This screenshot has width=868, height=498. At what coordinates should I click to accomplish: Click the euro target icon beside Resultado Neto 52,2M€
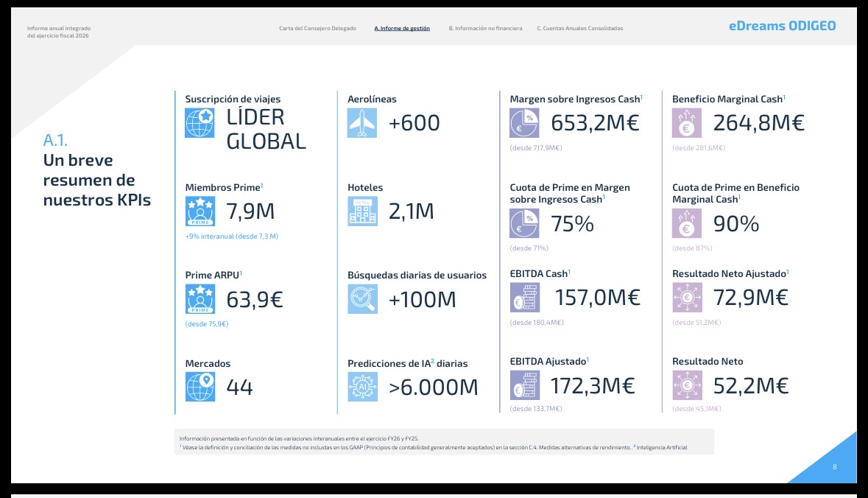pos(687,385)
